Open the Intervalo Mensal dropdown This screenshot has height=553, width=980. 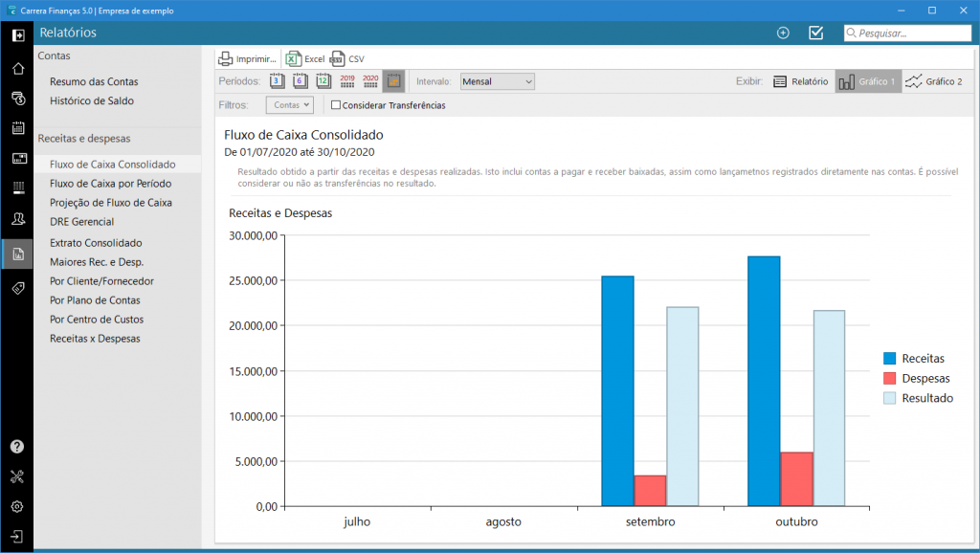[497, 81]
